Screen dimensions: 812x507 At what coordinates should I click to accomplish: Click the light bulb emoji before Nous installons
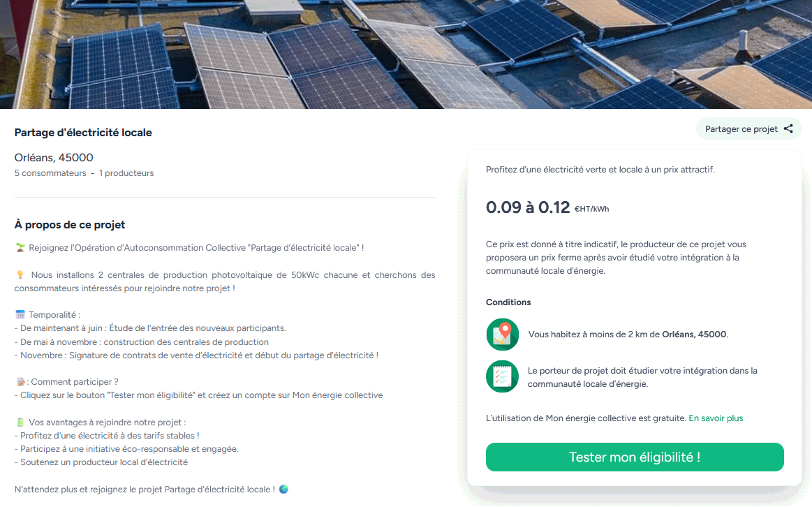point(20,275)
